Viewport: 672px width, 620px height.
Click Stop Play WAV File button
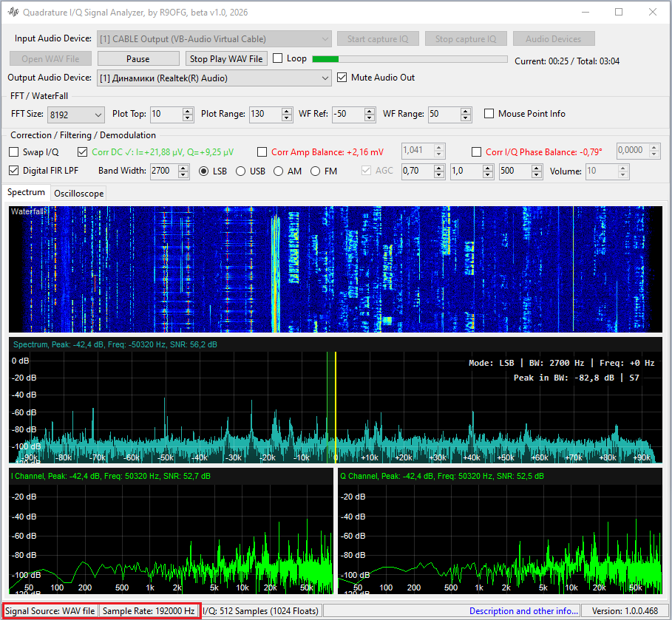(x=226, y=59)
